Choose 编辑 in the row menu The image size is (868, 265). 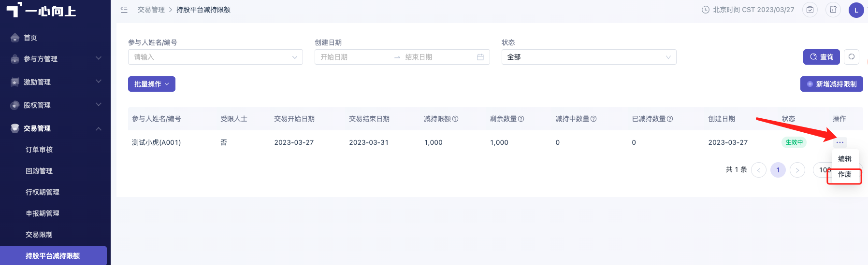pyautogui.click(x=845, y=159)
